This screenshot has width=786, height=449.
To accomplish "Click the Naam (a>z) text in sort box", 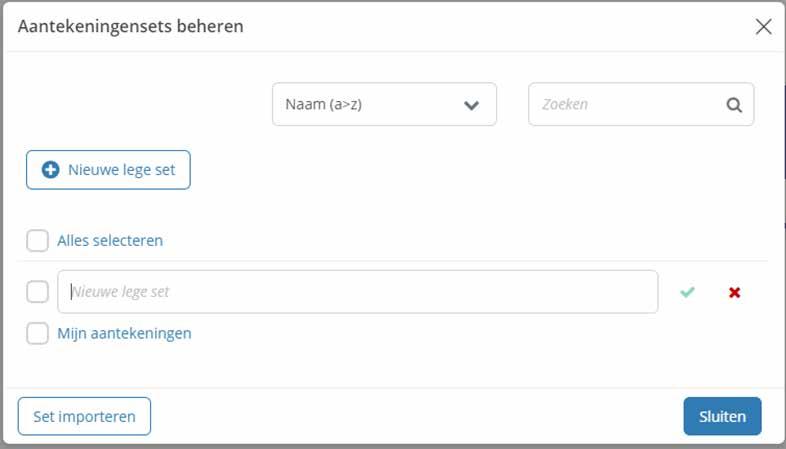I will pos(323,104).
